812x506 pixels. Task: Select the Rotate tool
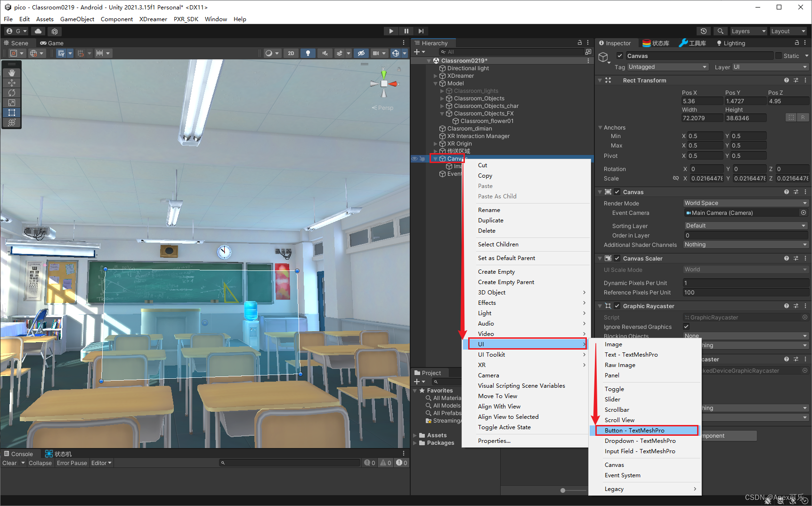pyautogui.click(x=12, y=93)
